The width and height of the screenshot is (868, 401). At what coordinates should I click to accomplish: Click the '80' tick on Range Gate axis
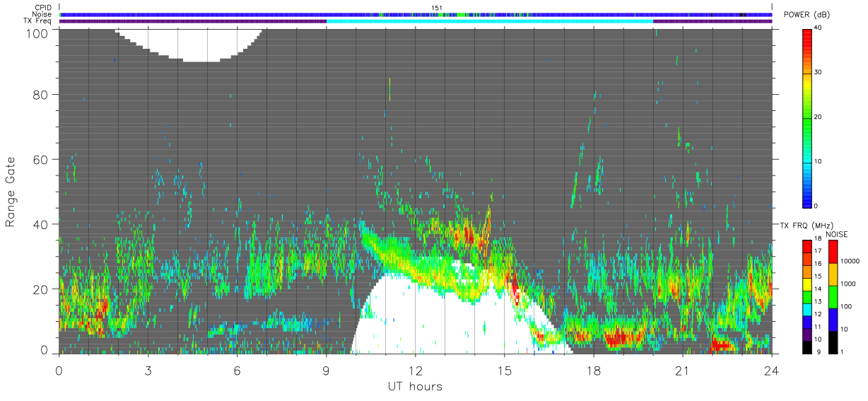(x=41, y=94)
